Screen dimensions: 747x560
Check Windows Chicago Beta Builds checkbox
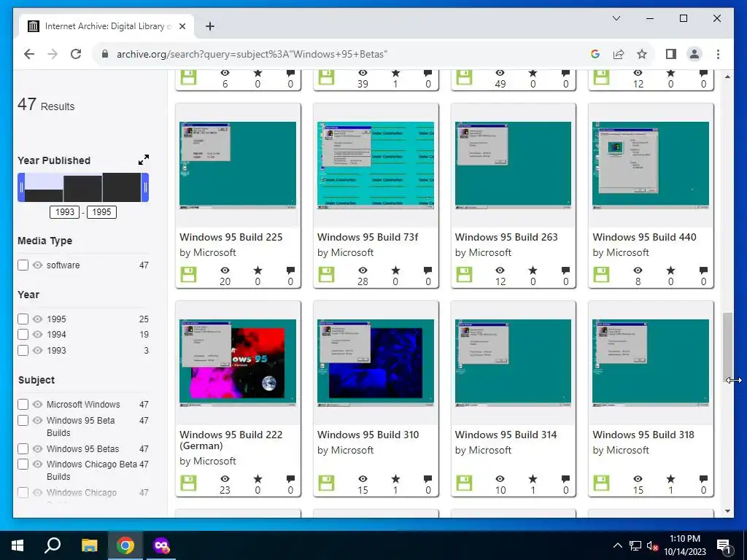pyautogui.click(x=23, y=464)
